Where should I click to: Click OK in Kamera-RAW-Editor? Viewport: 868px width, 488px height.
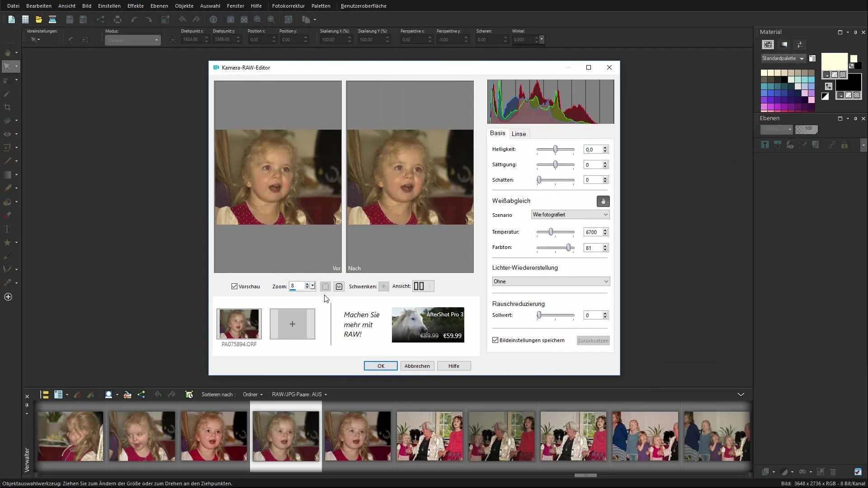pos(381,366)
